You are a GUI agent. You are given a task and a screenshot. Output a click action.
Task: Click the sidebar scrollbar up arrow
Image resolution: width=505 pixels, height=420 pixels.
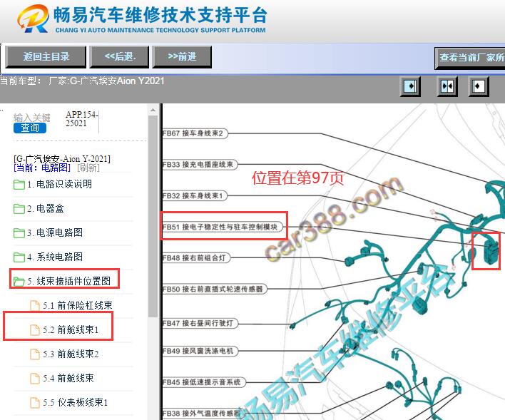[x=153, y=111]
